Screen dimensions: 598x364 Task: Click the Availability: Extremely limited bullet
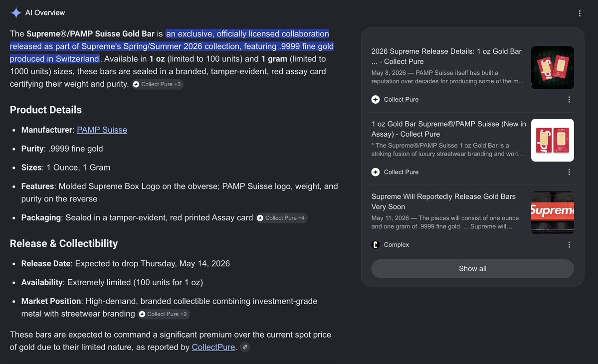[112, 282]
